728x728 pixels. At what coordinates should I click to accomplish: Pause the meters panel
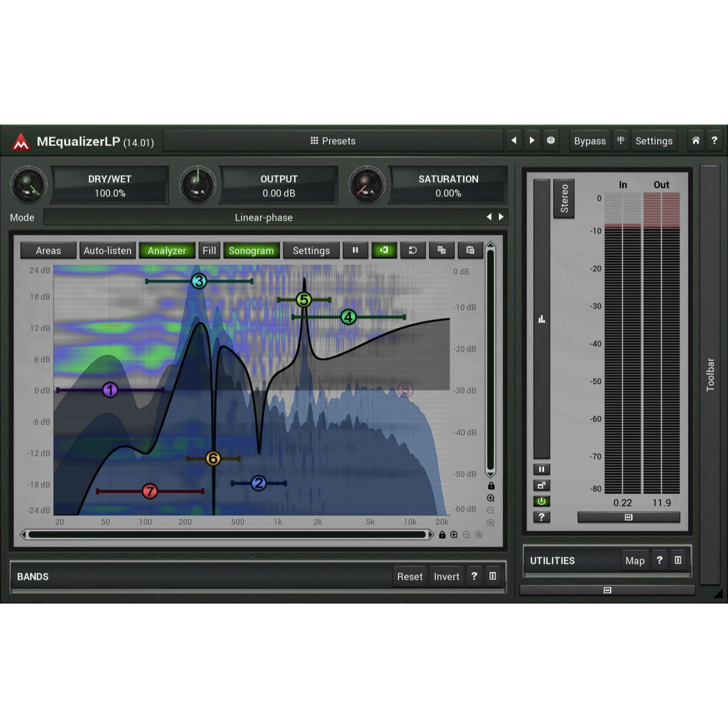coord(542,469)
